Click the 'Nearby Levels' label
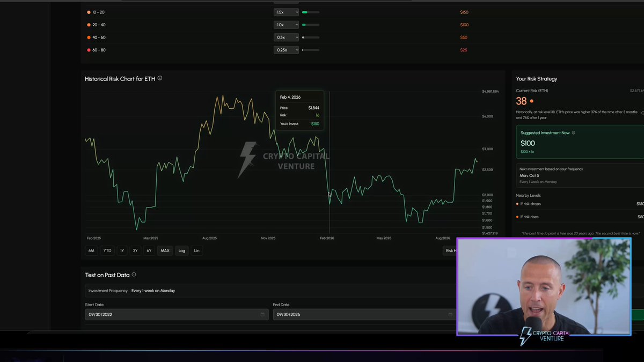This screenshot has width=644, height=362. pyautogui.click(x=529, y=195)
